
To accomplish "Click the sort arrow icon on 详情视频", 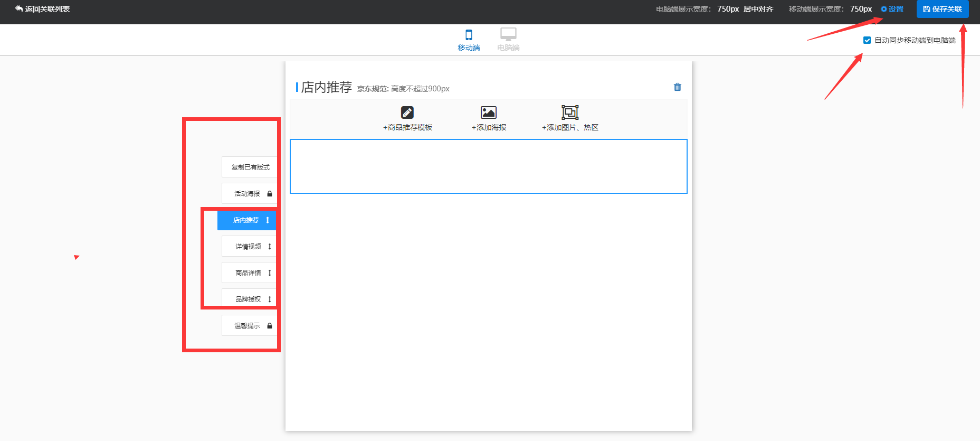I will 270,247.
